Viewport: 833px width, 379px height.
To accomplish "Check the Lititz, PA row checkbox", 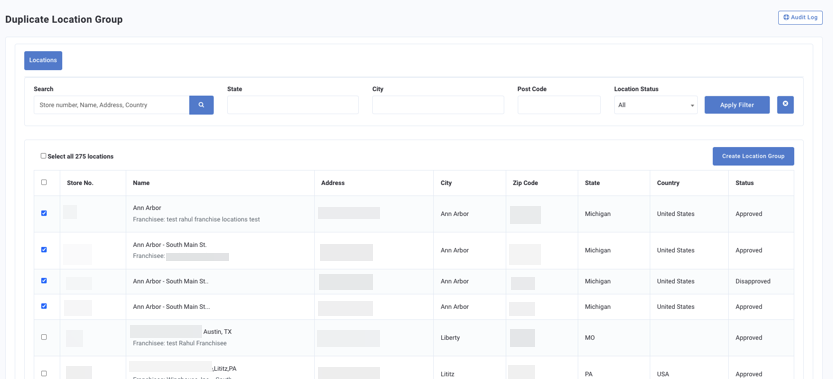I will [44, 373].
